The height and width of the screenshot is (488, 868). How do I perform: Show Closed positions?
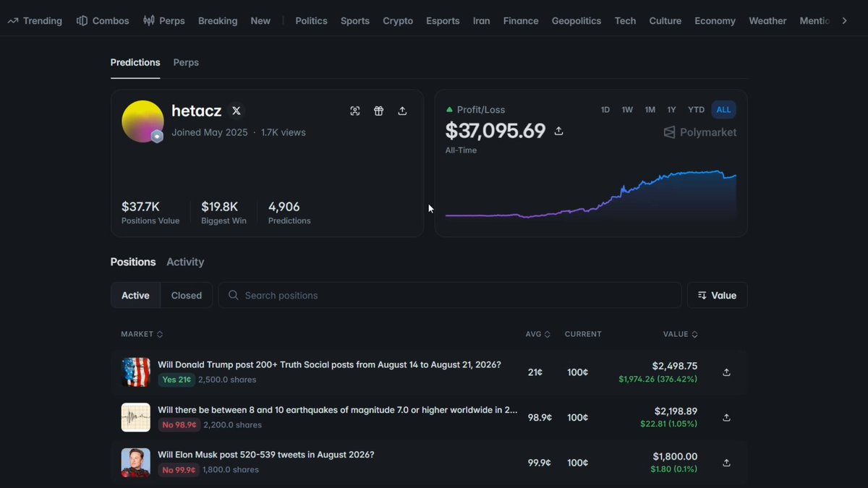coord(187,295)
